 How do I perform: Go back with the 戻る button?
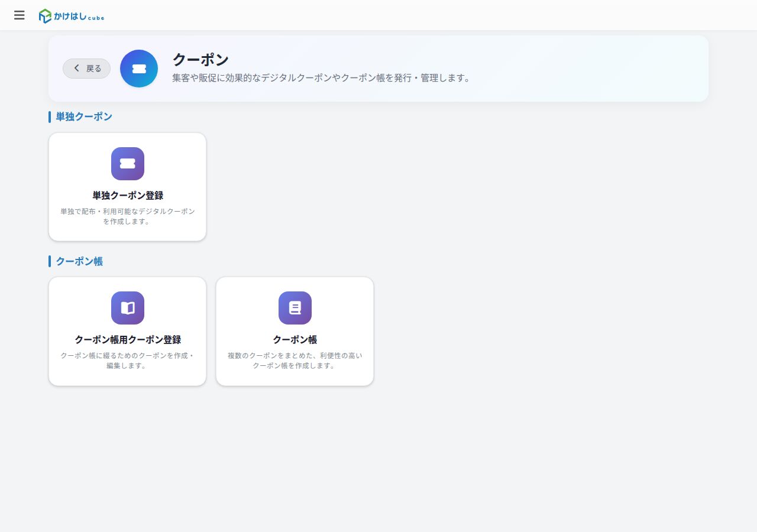coord(86,69)
